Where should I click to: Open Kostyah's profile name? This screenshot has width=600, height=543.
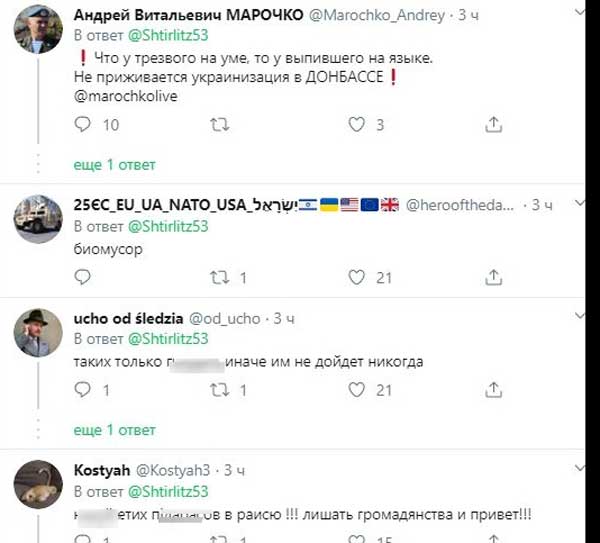(101, 470)
